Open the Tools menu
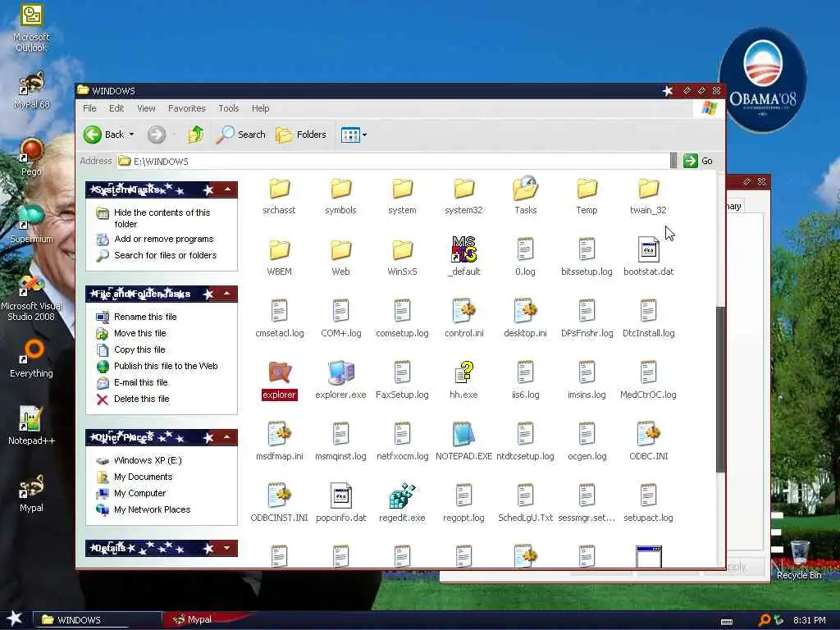This screenshot has width=840, height=630. coord(229,108)
